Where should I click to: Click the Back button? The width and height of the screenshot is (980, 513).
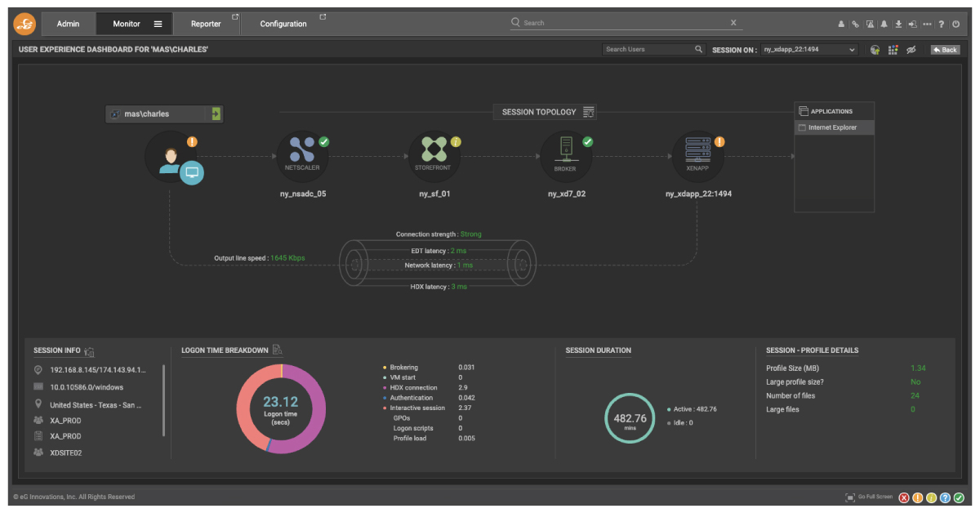[945, 50]
